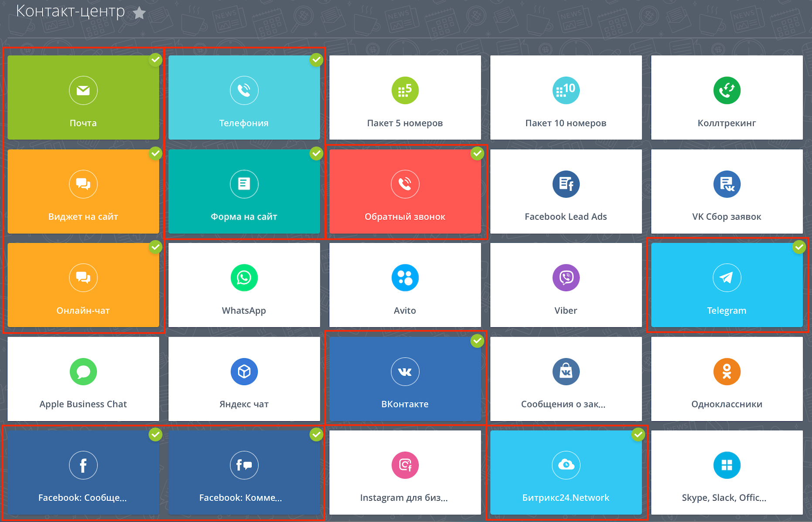The image size is (812, 522).
Task: Click the star icon next to Контакт-центр
Action: (x=139, y=13)
